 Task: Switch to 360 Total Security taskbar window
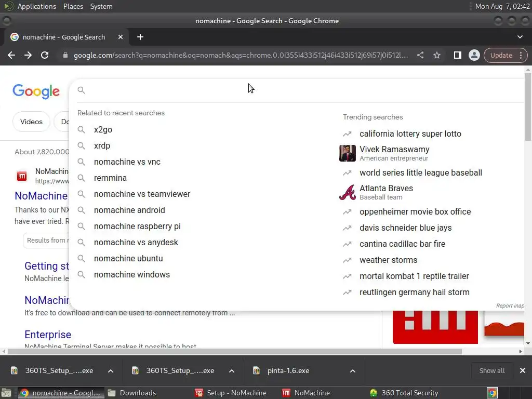404,393
